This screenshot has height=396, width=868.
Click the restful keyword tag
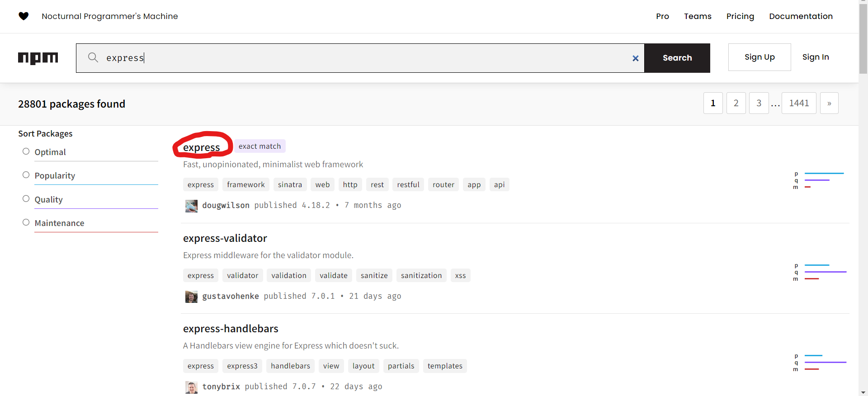[408, 184]
